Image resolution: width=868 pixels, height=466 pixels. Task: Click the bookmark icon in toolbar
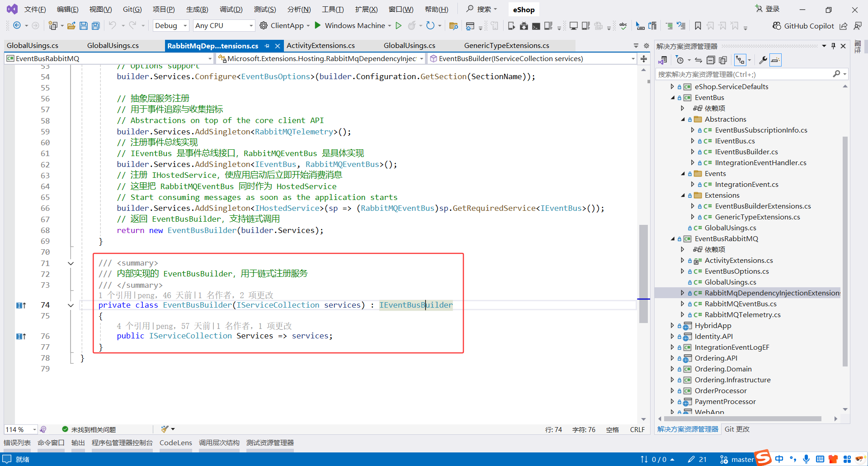[698, 26]
